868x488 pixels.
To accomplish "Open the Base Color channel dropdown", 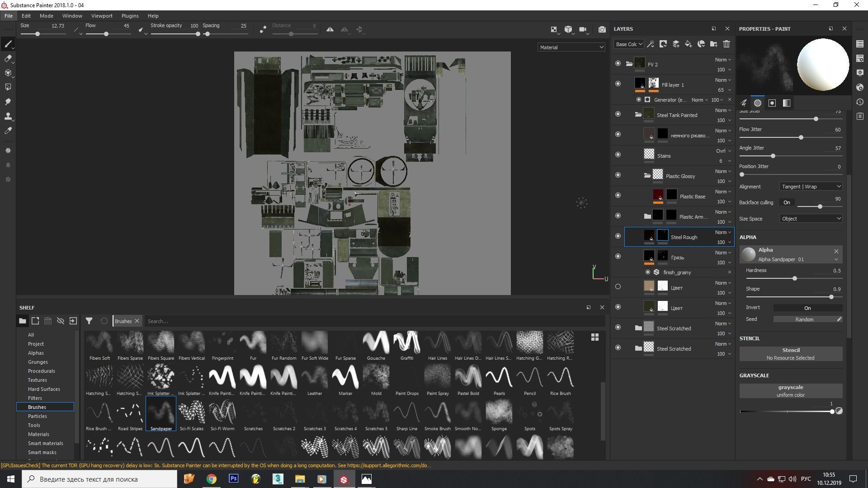I will point(628,44).
